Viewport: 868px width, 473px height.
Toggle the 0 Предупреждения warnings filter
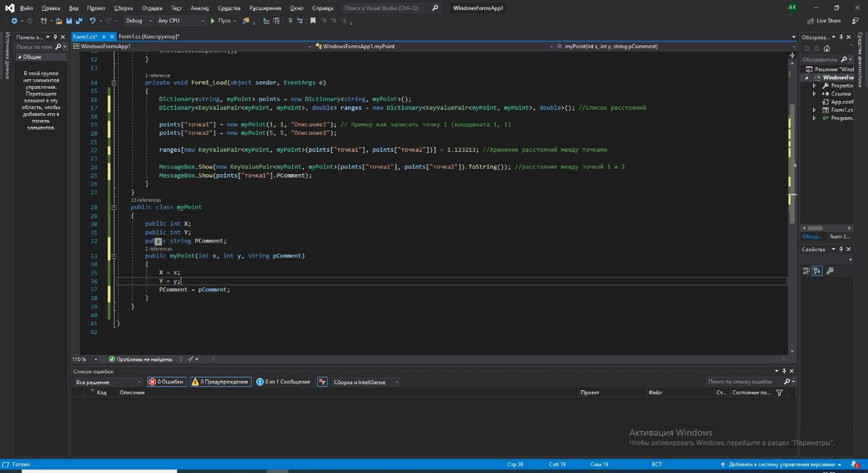click(220, 382)
